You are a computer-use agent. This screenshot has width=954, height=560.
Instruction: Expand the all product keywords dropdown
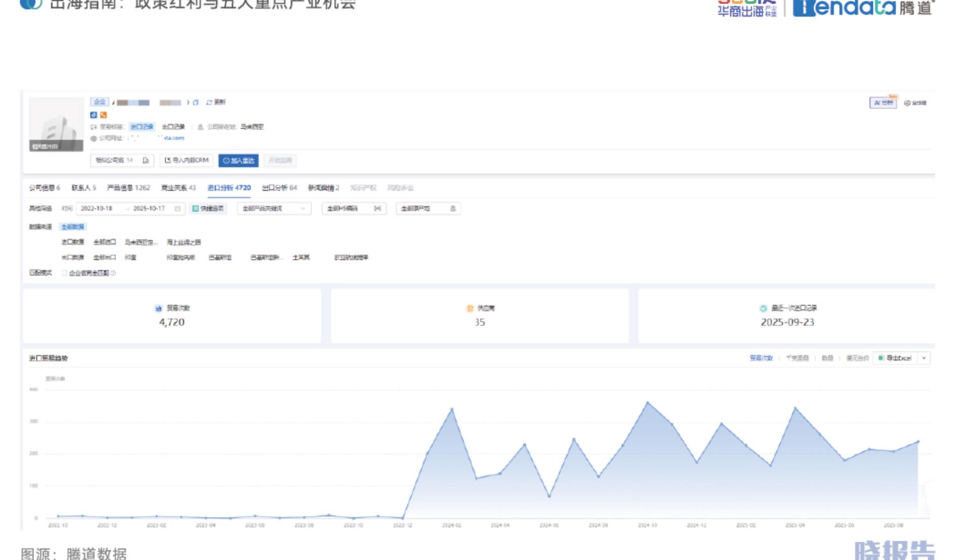click(x=274, y=209)
